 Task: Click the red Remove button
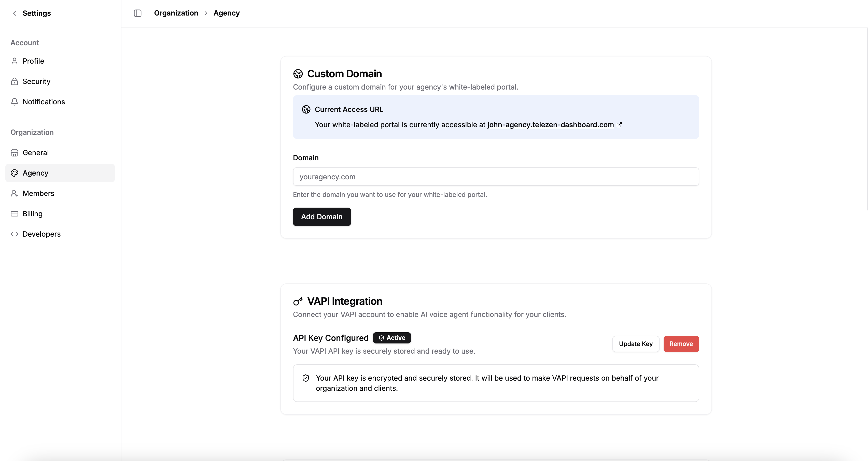click(681, 344)
